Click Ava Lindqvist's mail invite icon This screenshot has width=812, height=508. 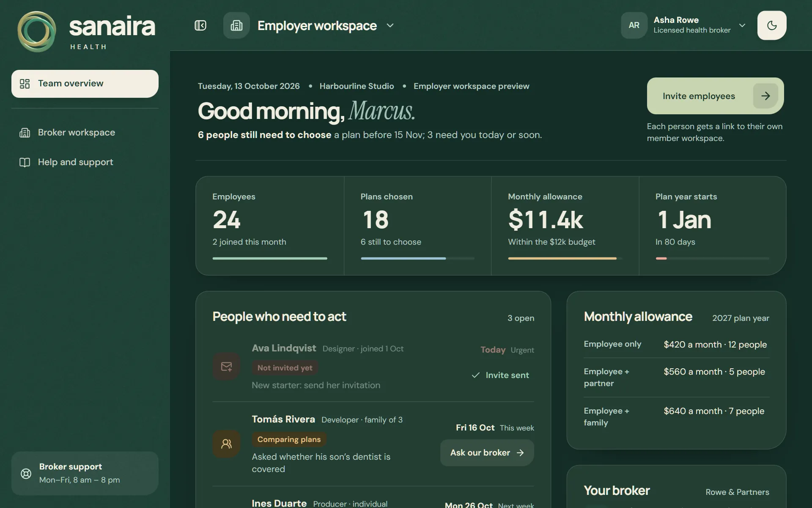pyautogui.click(x=226, y=367)
